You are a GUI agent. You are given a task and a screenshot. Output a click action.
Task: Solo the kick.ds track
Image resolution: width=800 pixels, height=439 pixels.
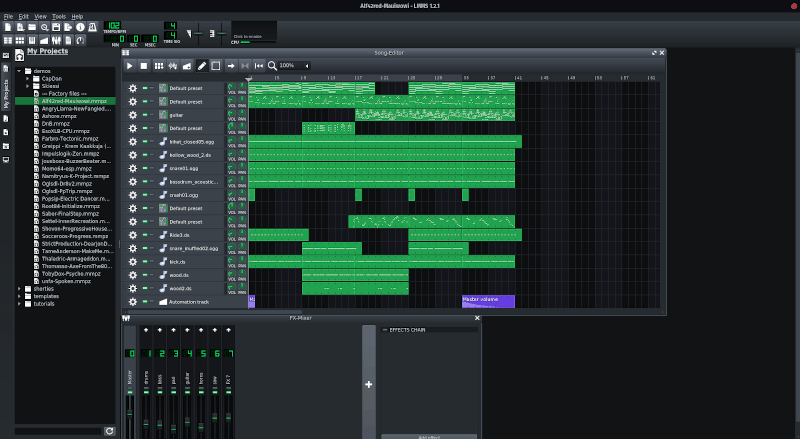(x=152, y=261)
